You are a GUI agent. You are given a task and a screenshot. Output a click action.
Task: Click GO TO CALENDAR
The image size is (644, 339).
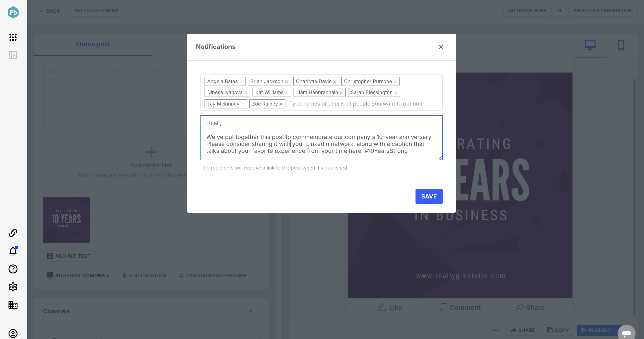pos(96,11)
